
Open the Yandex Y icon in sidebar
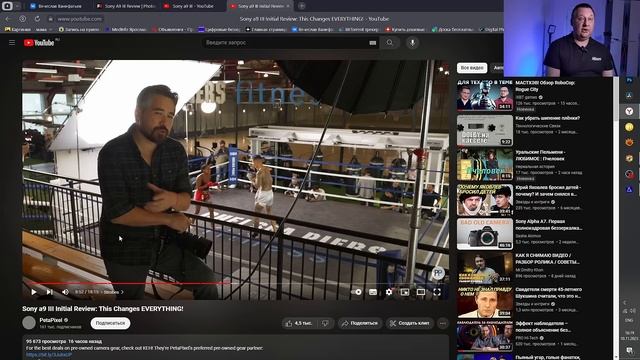tap(629, 111)
